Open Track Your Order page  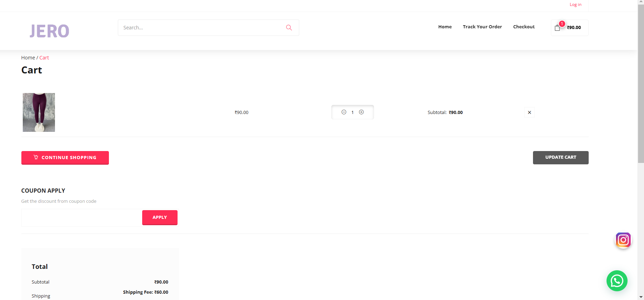coord(482,27)
